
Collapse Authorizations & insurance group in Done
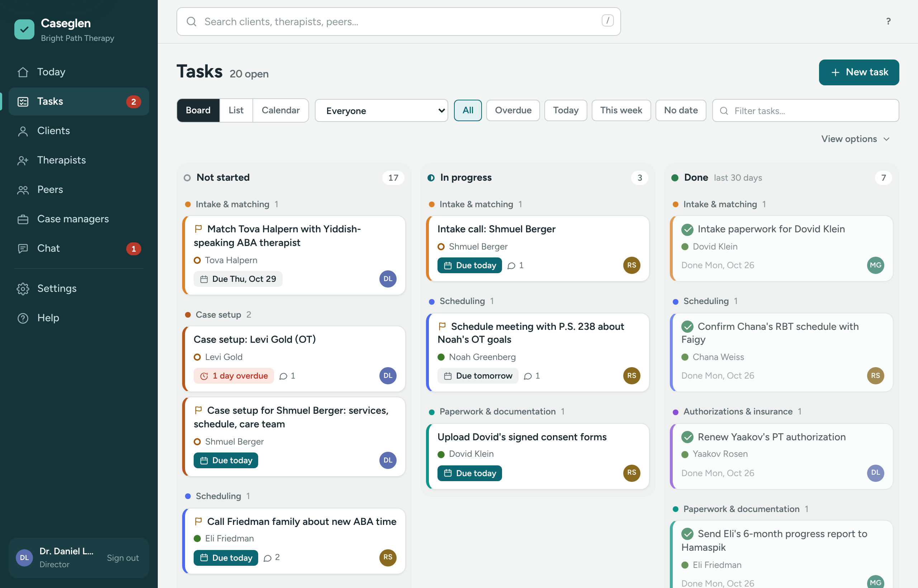point(737,412)
